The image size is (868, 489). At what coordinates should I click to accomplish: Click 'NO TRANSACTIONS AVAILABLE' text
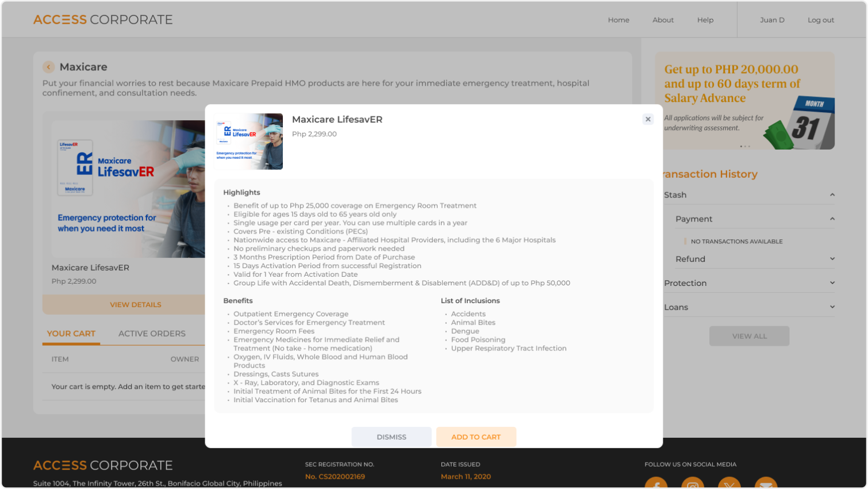[736, 242]
